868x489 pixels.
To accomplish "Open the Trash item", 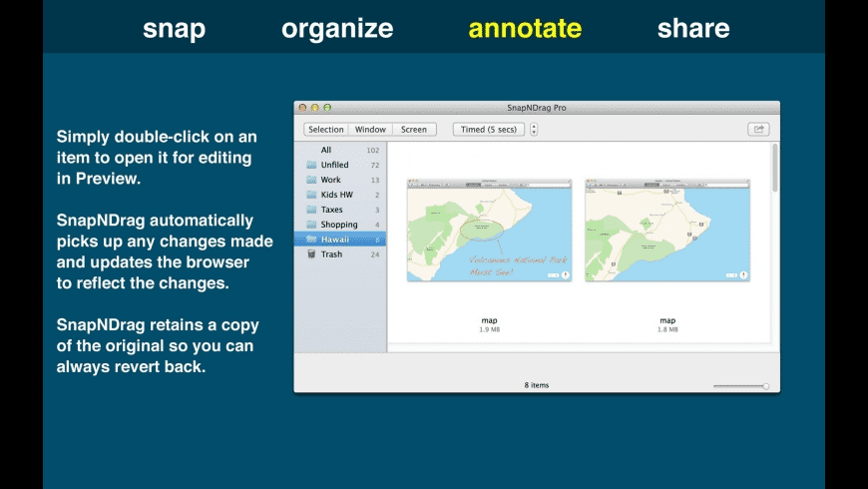I will 340,254.
